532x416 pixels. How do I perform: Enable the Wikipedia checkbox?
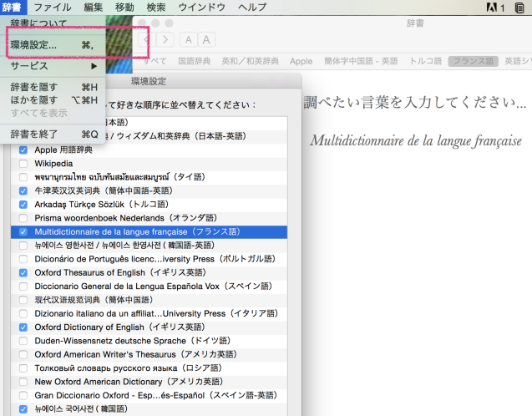point(23,164)
